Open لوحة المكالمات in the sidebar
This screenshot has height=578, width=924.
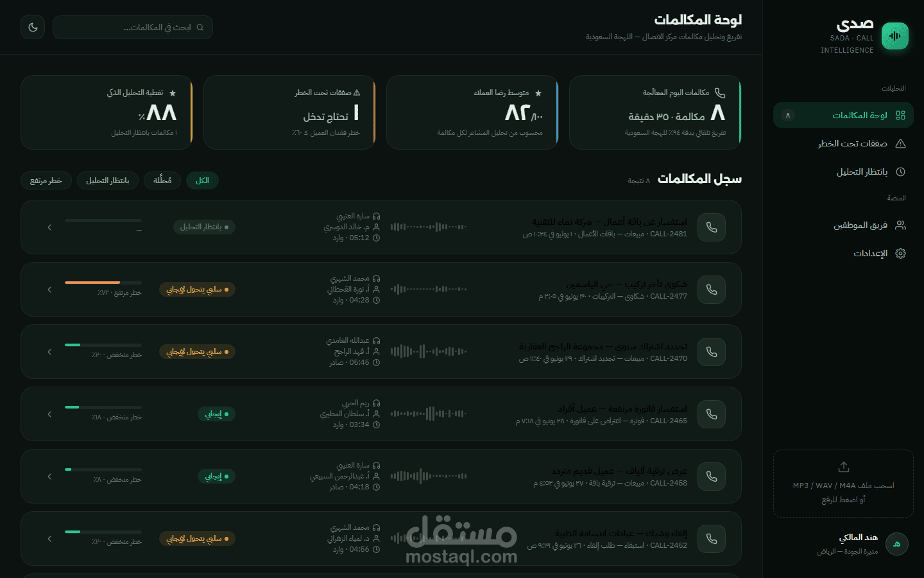pos(843,115)
